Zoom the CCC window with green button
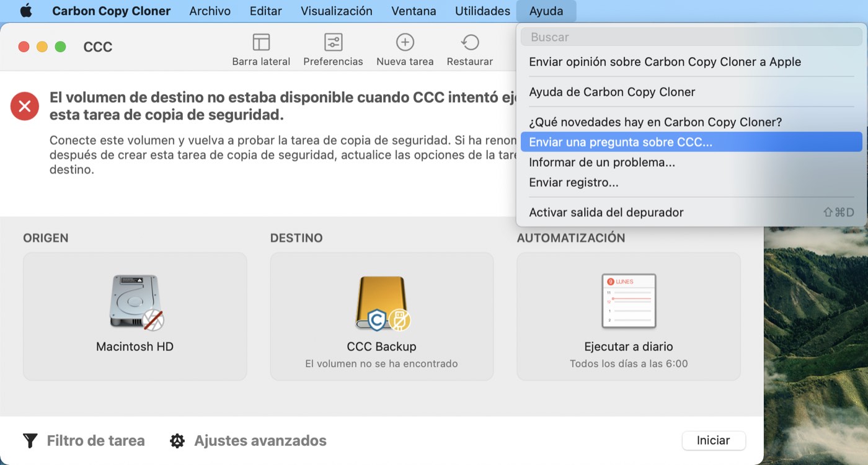 60,46
